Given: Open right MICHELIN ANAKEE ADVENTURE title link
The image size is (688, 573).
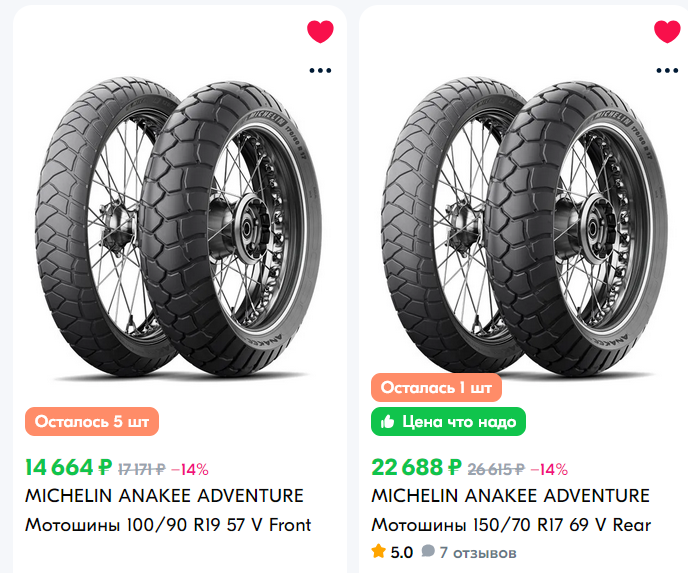Looking at the screenshot, I should tap(510, 496).
